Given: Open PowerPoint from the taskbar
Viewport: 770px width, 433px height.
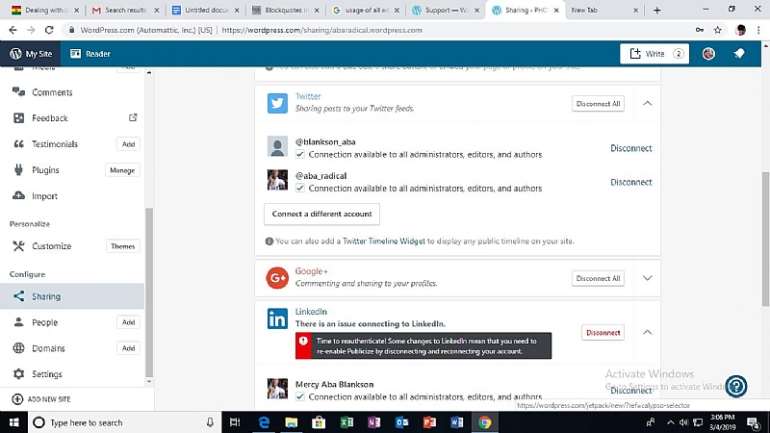Looking at the screenshot, I should (x=429, y=422).
